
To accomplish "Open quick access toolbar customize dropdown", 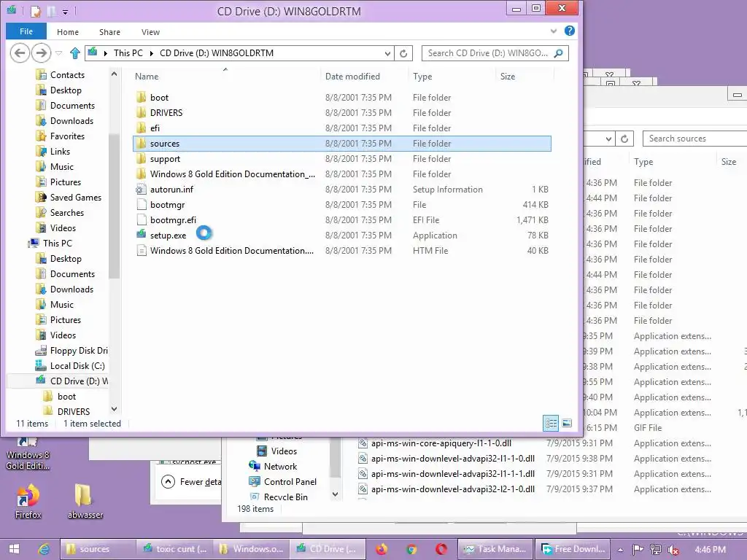I will [65, 11].
